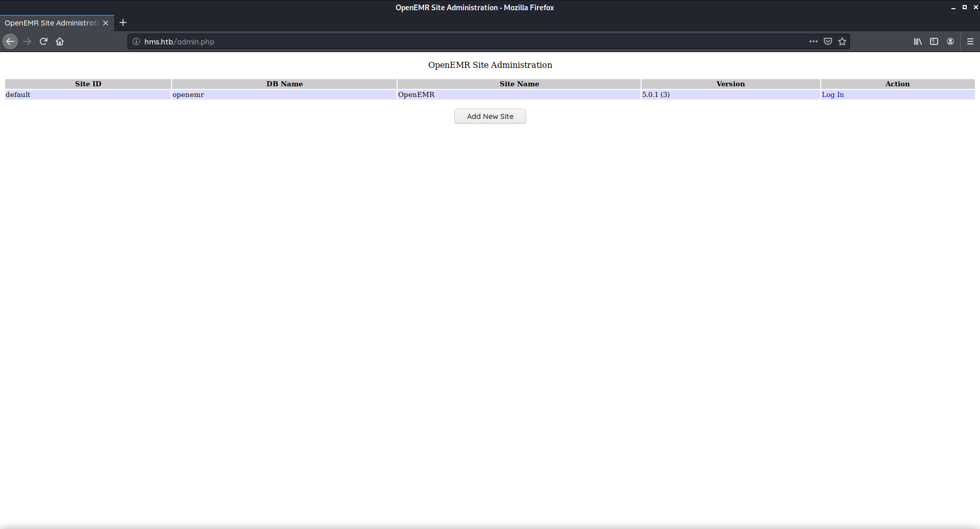Image resolution: width=980 pixels, height=529 pixels.
Task: Reload the admin.php page
Action: [x=43, y=41]
